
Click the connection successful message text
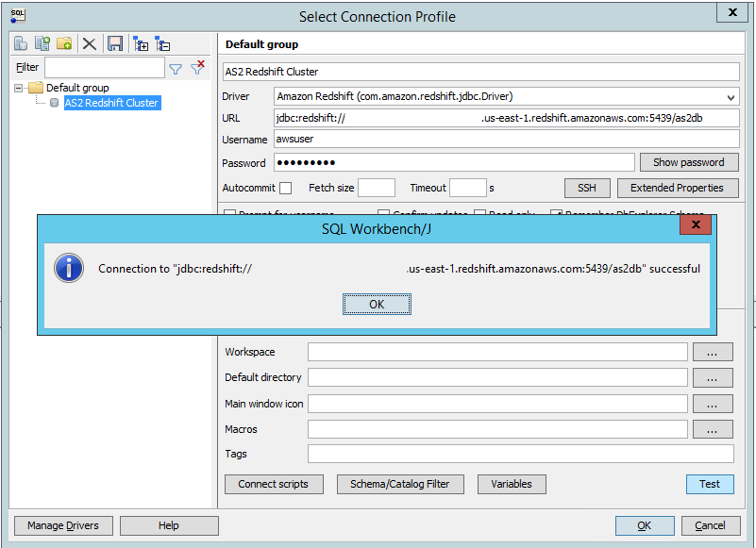click(x=399, y=269)
